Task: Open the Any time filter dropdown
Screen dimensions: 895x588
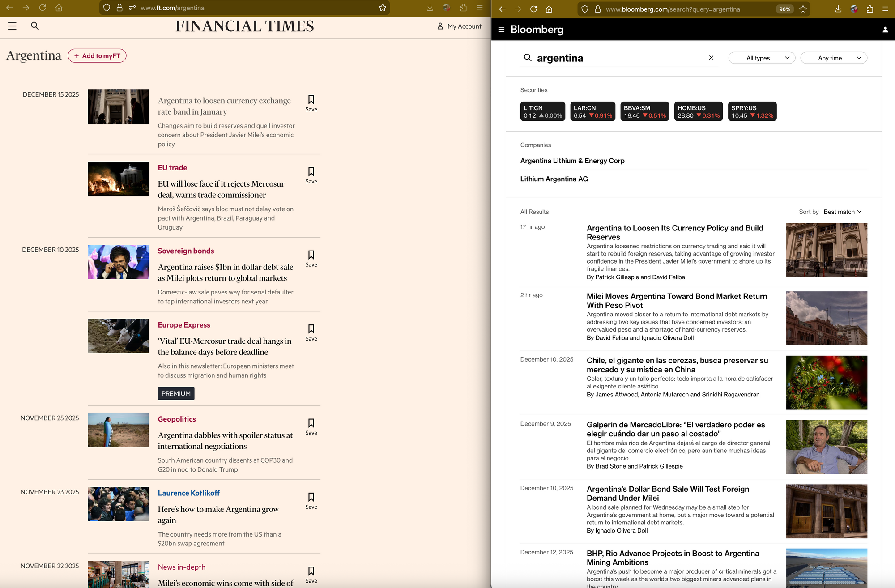Action: coord(833,58)
